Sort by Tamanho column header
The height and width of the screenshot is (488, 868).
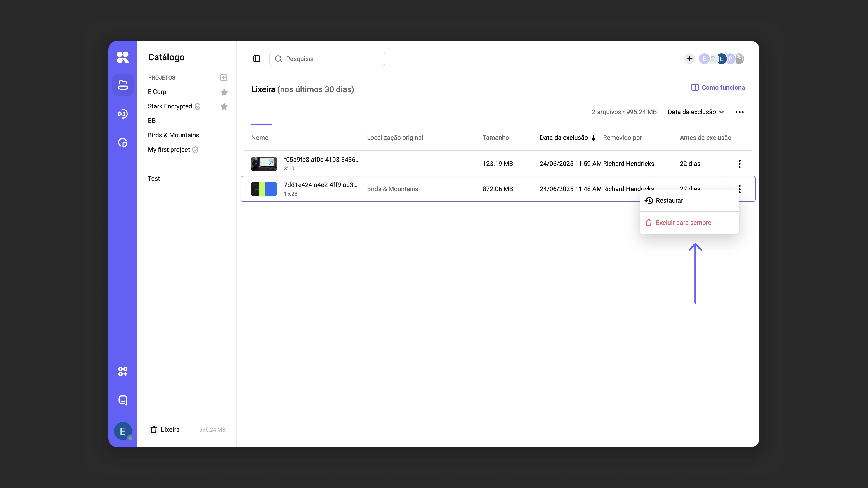[496, 138]
